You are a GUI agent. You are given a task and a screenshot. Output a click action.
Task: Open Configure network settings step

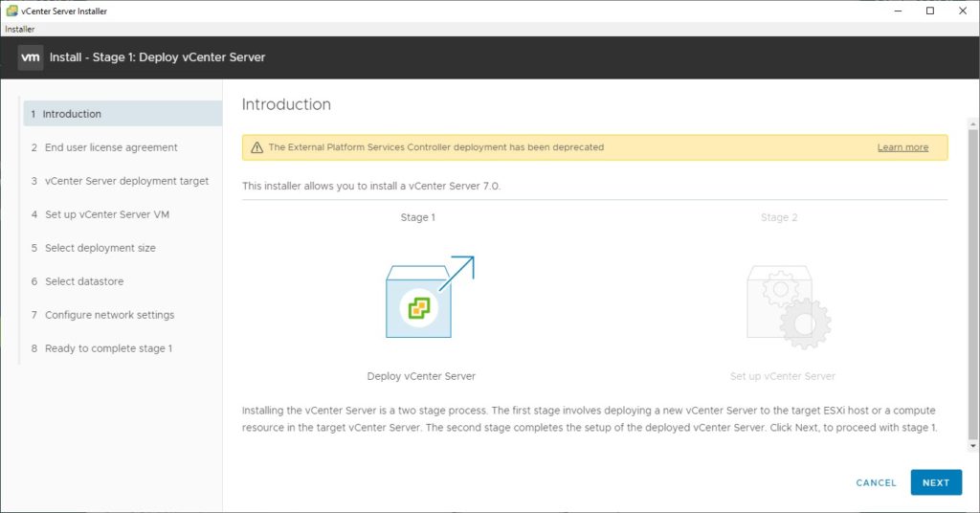coord(109,315)
